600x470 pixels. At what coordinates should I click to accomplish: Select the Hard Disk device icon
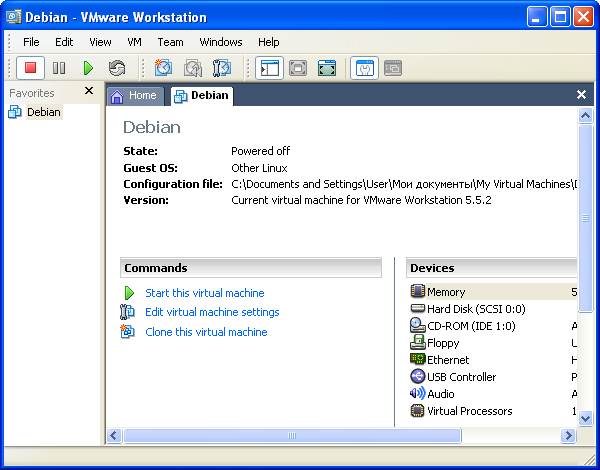(x=417, y=308)
